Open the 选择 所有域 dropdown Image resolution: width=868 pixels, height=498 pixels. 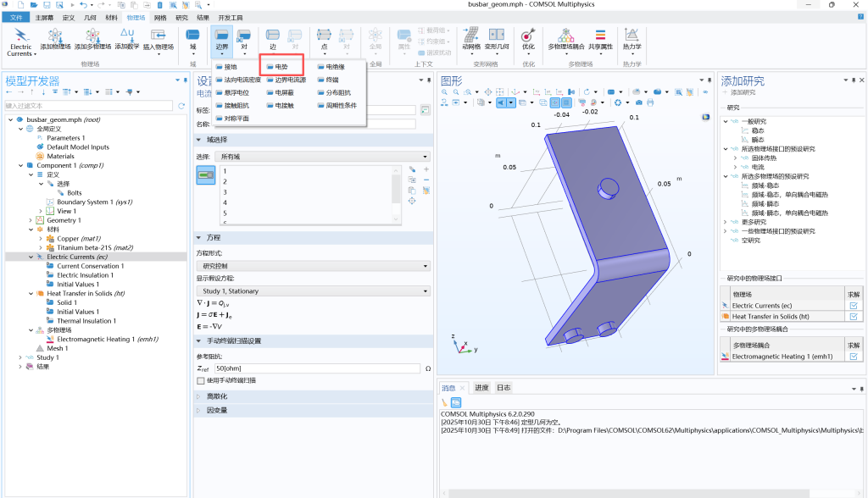point(324,157)
